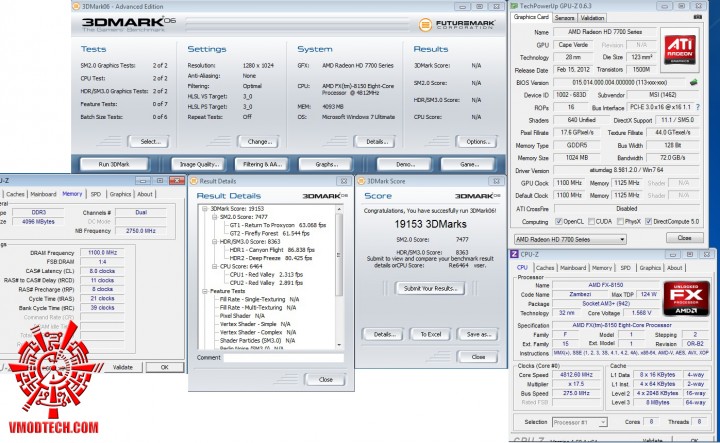The image size is (720, 443).
Task: Click the CPU-Z title bar icon
Action: tap(514, 254)
